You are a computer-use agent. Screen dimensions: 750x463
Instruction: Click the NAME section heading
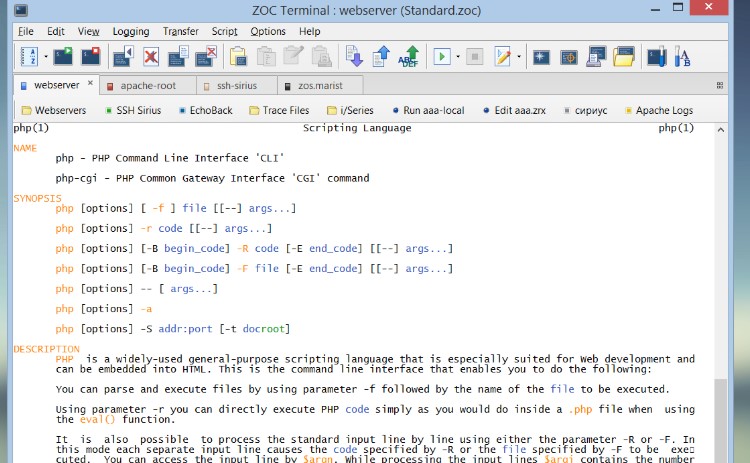25,148
